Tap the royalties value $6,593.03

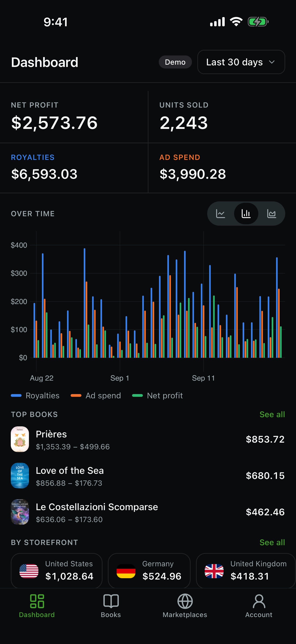44,174
